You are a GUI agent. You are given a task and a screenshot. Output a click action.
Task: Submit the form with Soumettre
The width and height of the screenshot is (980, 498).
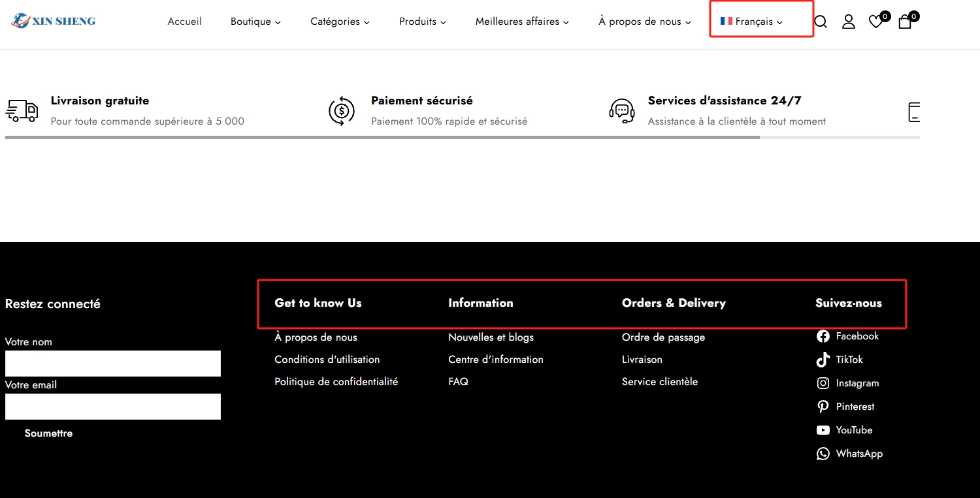click(x=48, y=433)
